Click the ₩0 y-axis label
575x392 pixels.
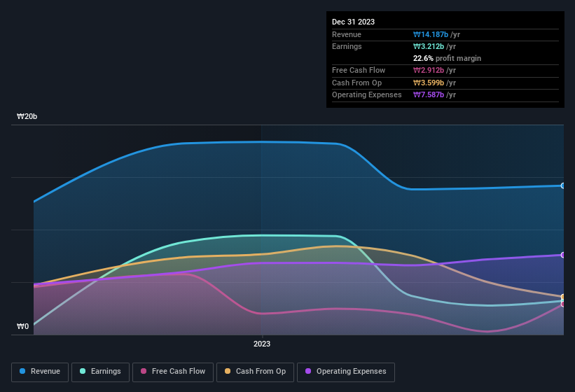(22, 326)
